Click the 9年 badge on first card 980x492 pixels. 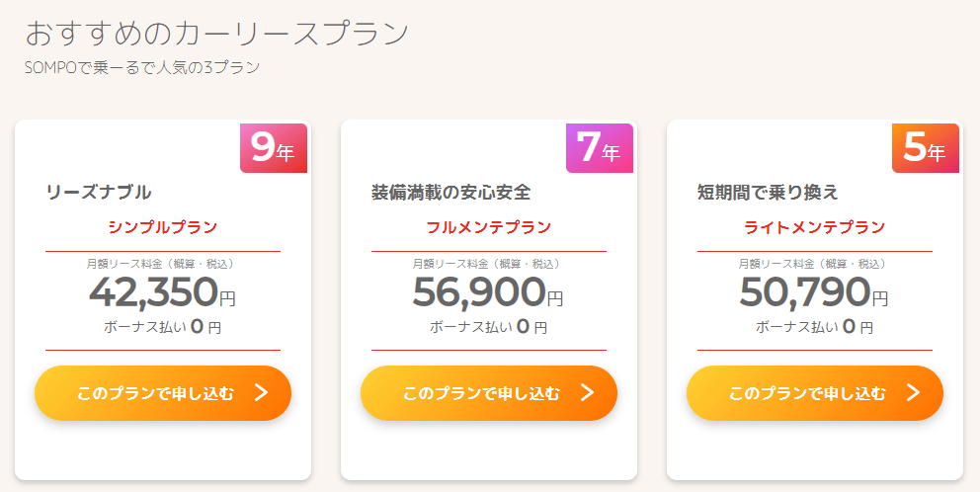coord(274,148)
